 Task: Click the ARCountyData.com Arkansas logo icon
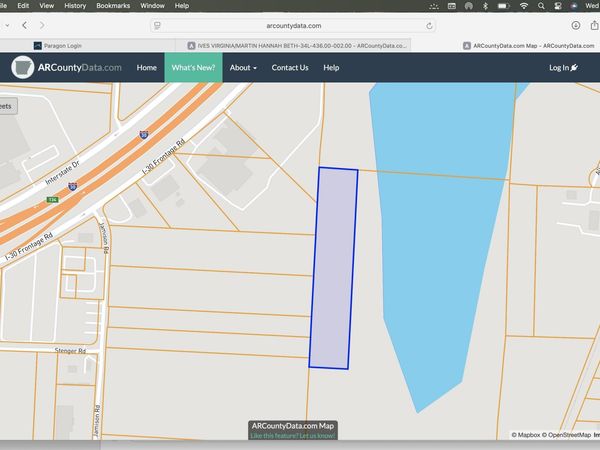click(23, 67)
